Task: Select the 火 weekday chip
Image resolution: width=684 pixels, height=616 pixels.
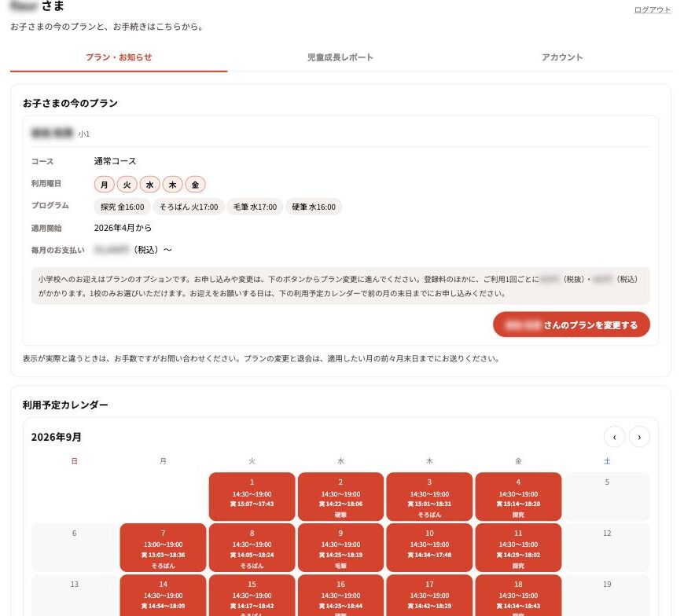Action: pos(127,185)
